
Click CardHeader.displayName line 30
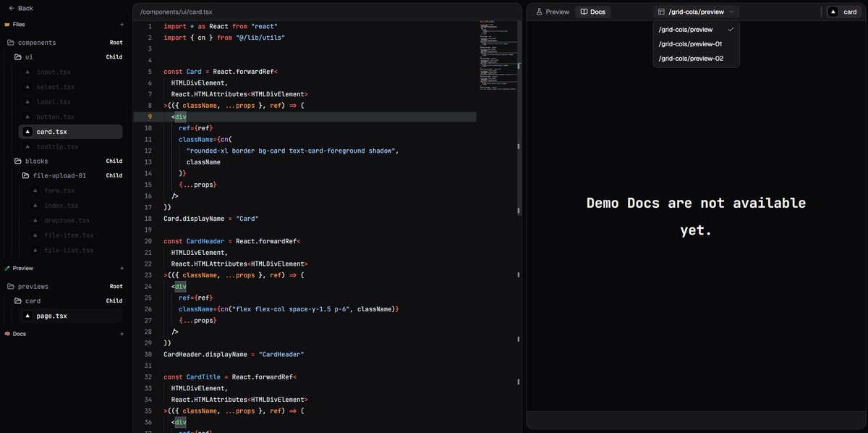(234, 354)
